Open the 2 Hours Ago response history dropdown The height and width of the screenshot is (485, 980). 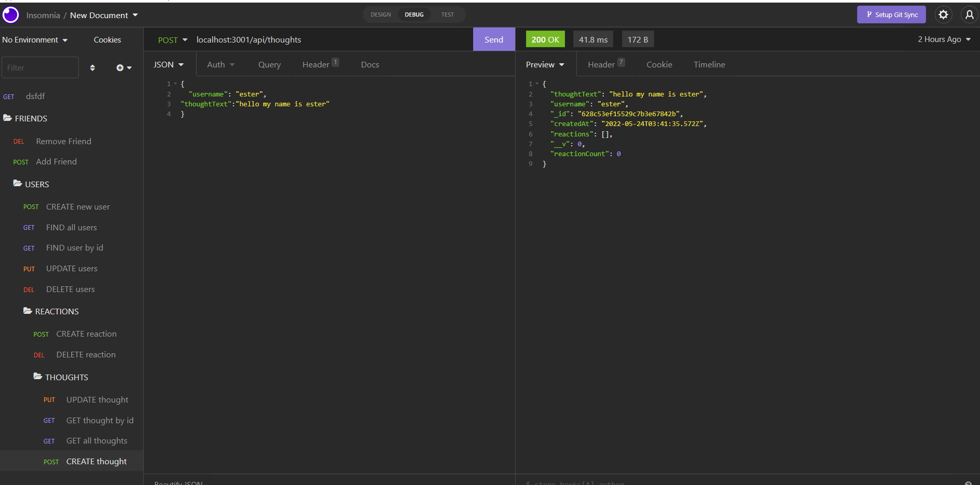point(944,39)
